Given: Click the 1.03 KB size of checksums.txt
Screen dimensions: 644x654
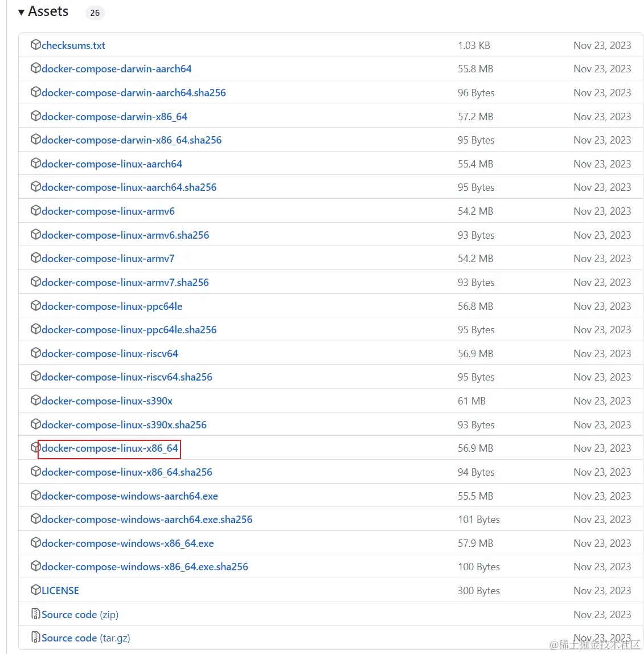Looking at the screenshot, I should pos(474,46).
